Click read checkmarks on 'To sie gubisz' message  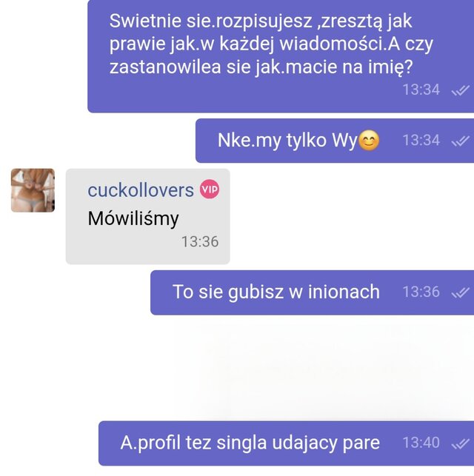pos(461,292)
